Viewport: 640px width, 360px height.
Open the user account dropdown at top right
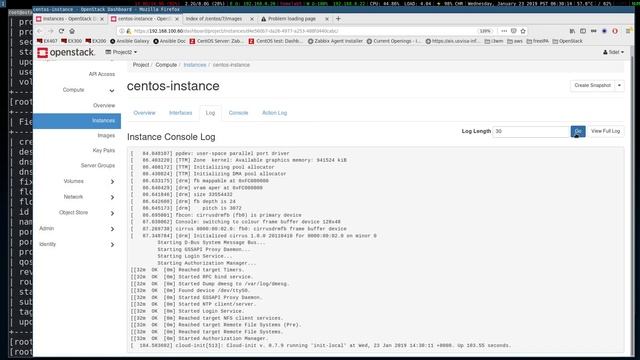613,52
